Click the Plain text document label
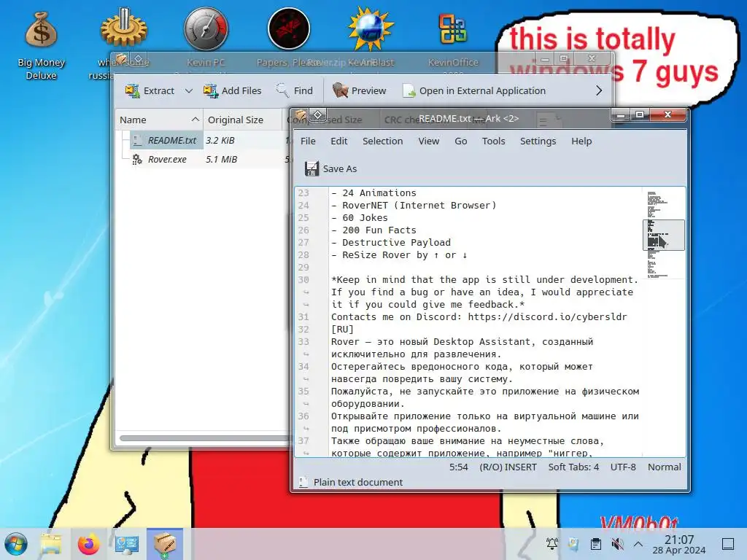 pyautogui.click(x=358, y=483)
